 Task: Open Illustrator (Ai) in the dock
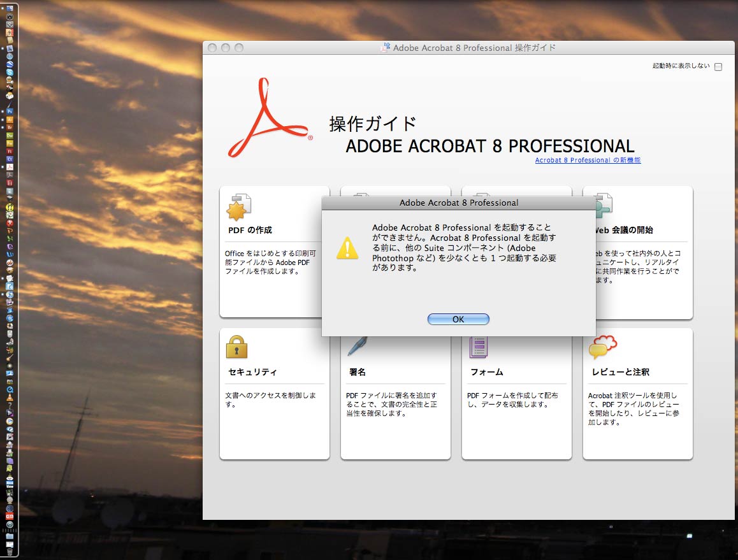10,120
